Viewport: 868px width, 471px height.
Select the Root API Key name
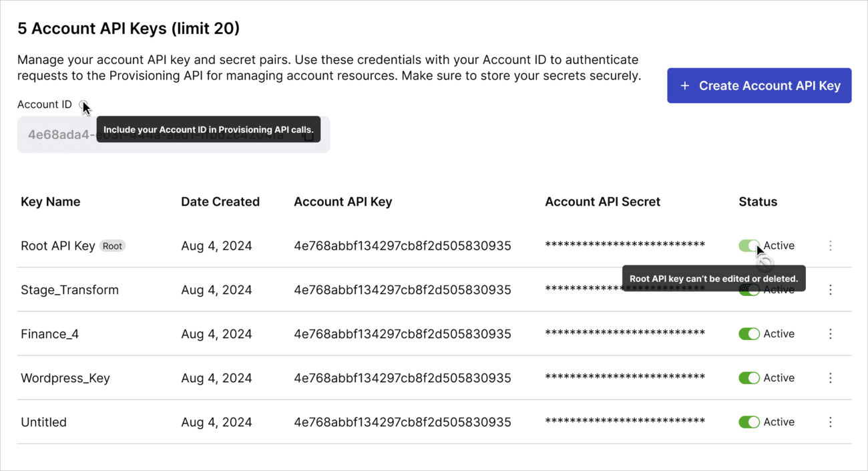pyautogui.click(x=58, y=246)
